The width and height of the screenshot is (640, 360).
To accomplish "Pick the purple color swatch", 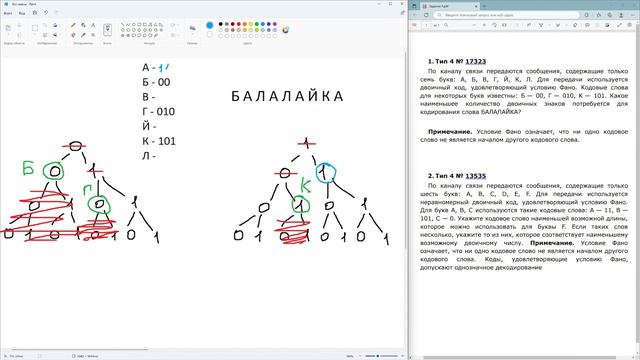I will [x=275, y=24].
